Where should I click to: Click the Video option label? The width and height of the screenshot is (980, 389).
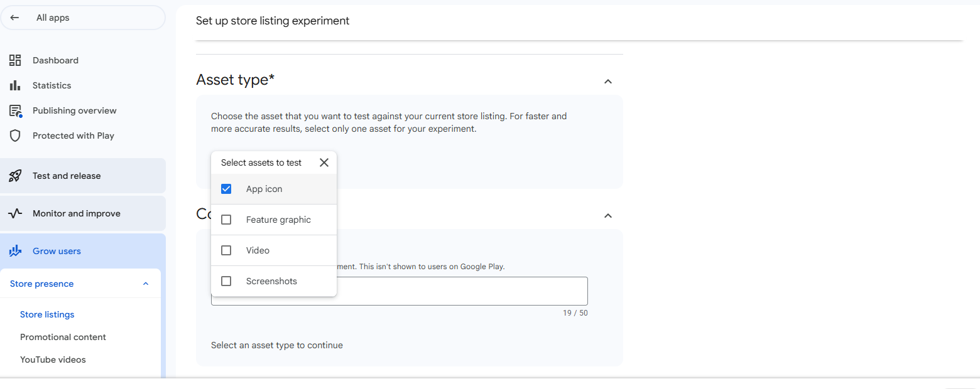(x=258, y=250)
